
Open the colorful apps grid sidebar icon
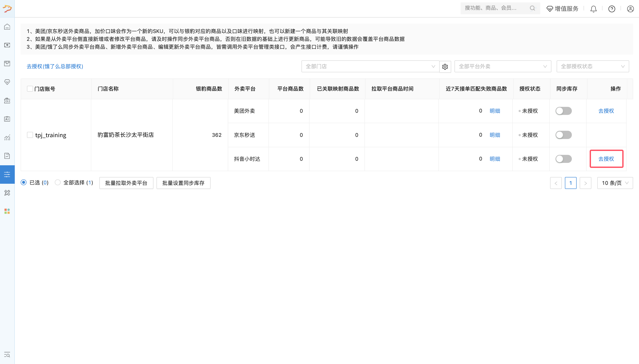click(x=7, y=211)
